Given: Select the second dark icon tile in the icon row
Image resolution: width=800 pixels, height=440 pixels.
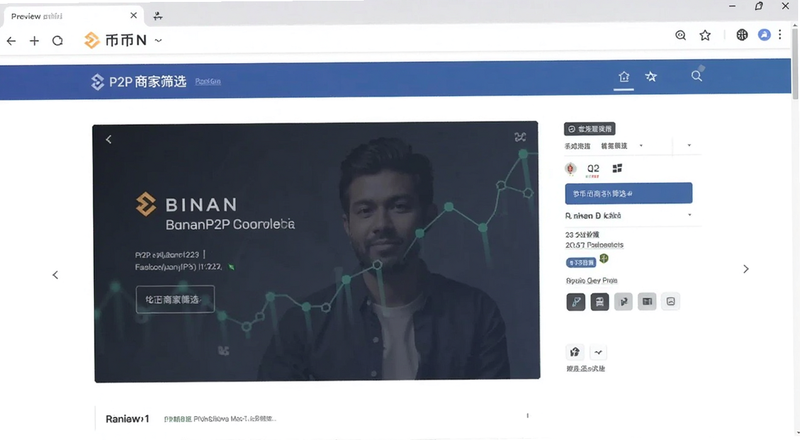Looking at the screenshot, I should (x=599, y=302).
